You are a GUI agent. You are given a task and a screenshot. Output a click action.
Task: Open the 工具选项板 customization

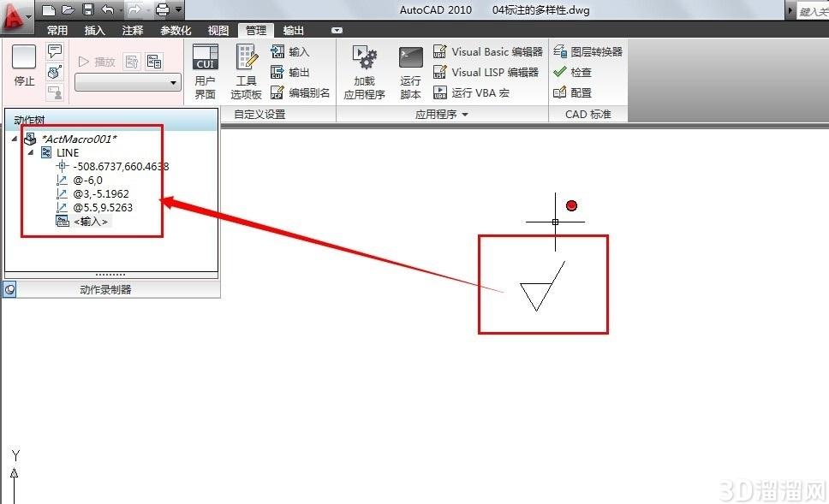pyautogui.click(x=246, y=72)
